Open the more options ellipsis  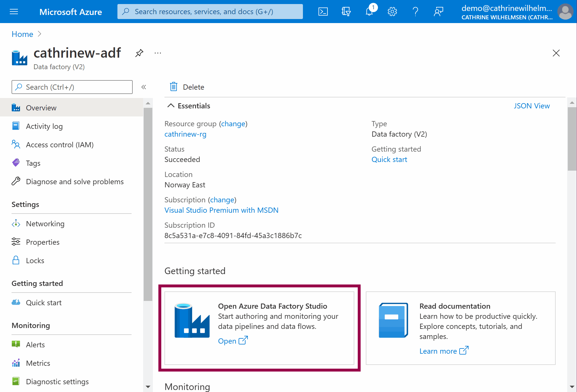point(158,53)
